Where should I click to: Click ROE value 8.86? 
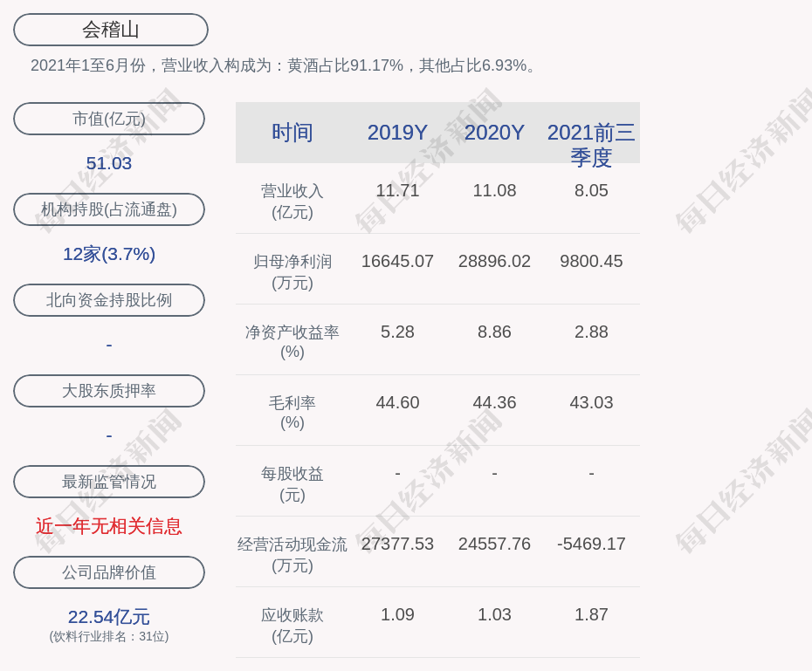(x=494, y=332)
